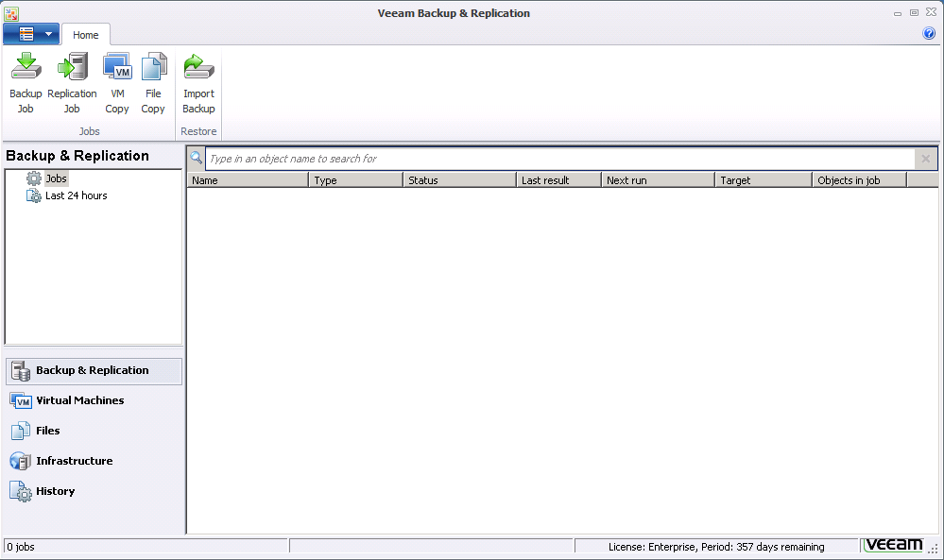944x560 pixels.
Task: Click the license period status text
Action: point(716,547)
